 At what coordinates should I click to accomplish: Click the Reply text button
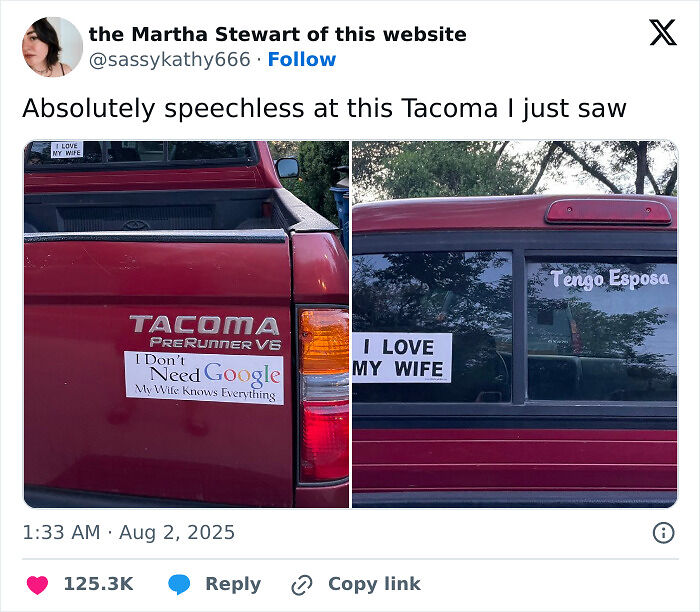point(233,584)
